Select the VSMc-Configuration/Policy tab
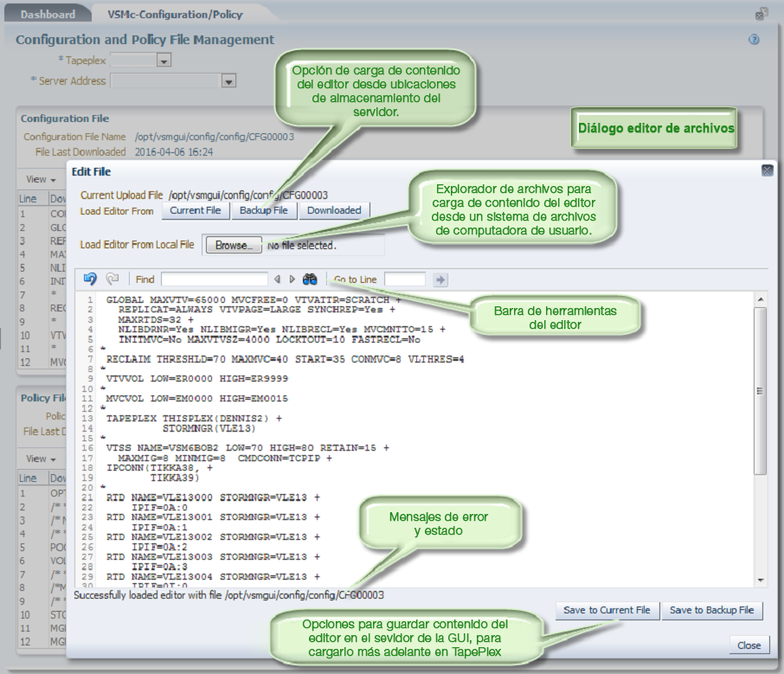784x674 pixels. (175, 14)
